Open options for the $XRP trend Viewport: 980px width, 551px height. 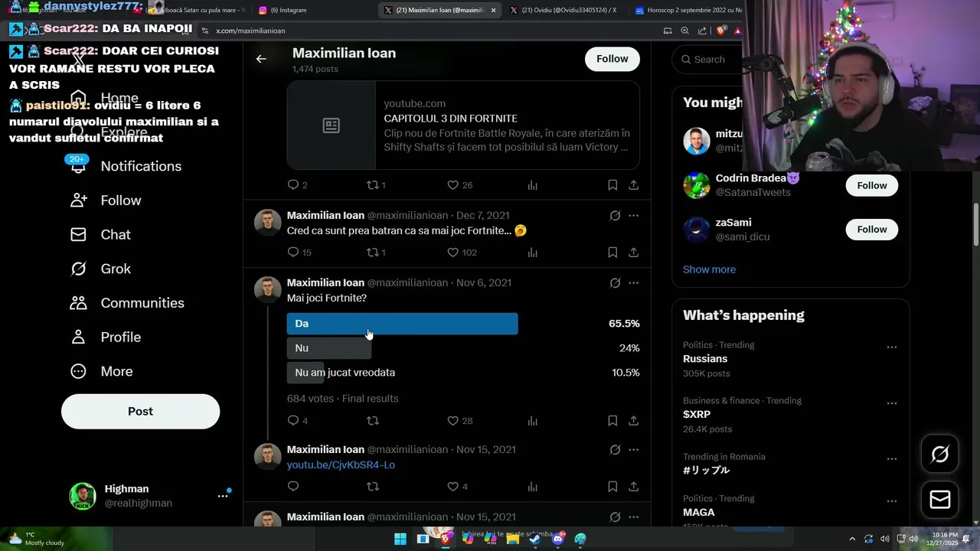pyautogui.click(x=892, y=403)
